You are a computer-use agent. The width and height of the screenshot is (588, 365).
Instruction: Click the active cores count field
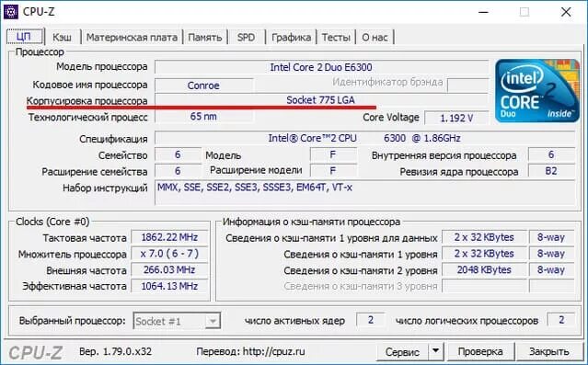(x=371, y=320)
